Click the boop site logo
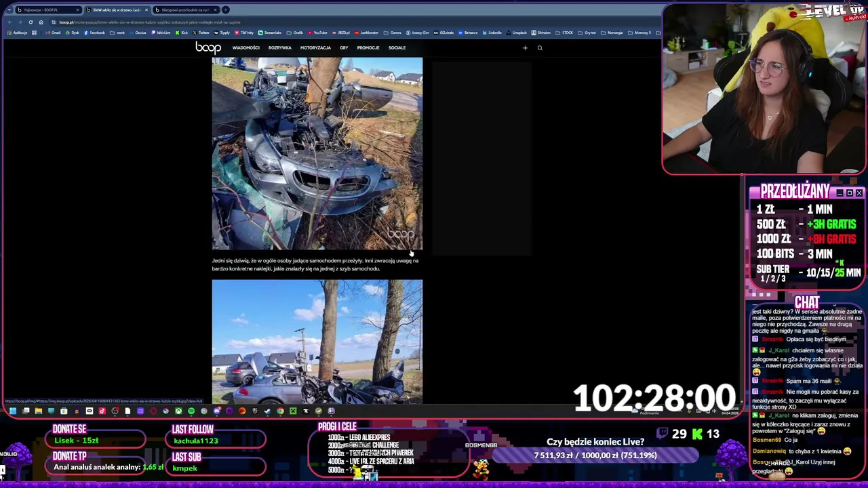868x488 pixels. (x=208, y=47)
